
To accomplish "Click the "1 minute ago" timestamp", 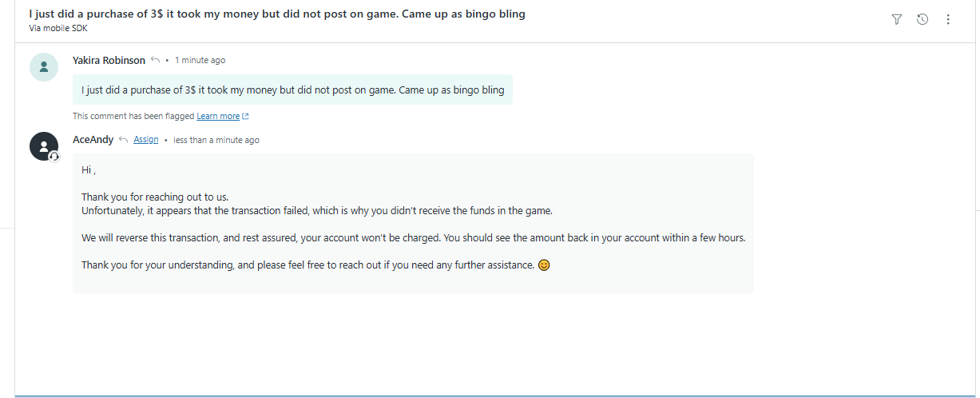I will click(200, 60).
